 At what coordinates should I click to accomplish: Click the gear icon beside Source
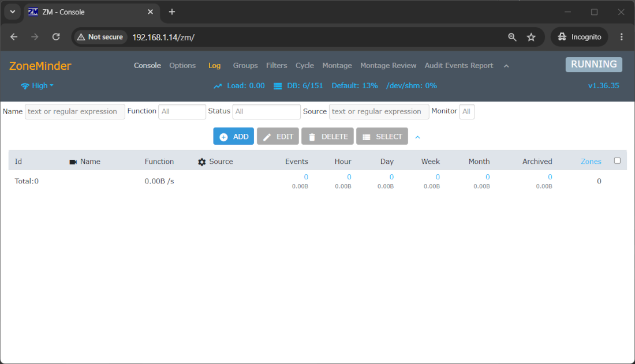[201, 162]
